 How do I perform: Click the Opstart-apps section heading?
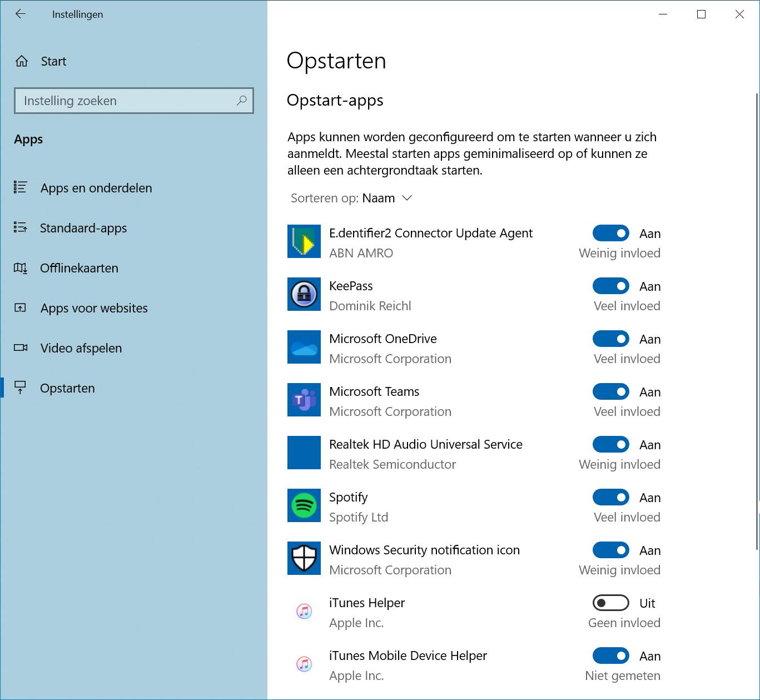[335, 100]
